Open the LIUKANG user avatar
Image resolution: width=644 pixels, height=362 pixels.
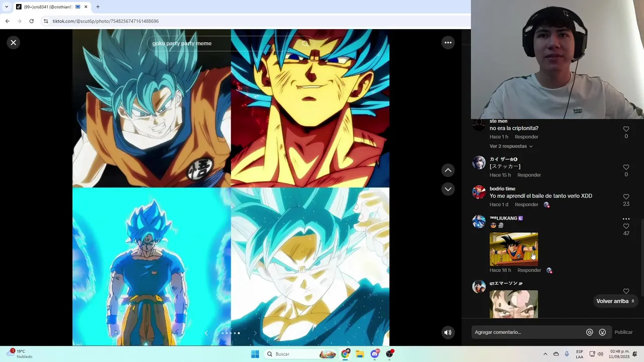[479, 222]
